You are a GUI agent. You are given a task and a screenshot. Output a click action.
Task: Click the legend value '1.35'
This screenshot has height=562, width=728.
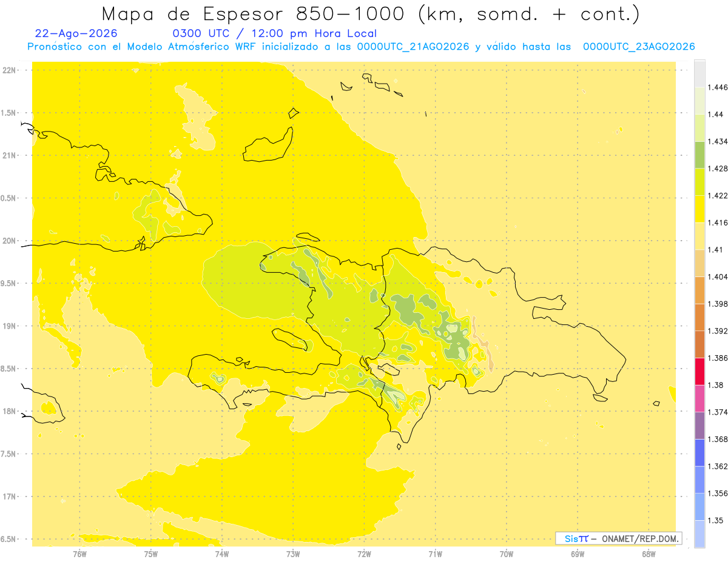[715, 520]
